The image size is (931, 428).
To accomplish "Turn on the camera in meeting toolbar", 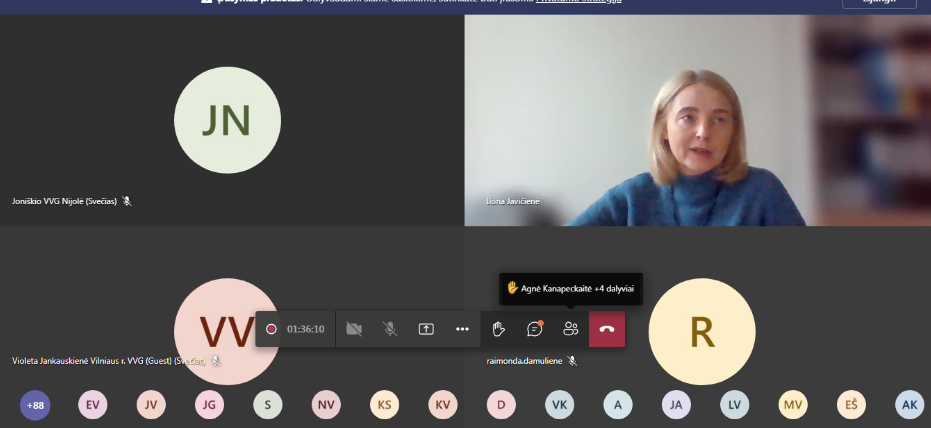I will point(354,329).
